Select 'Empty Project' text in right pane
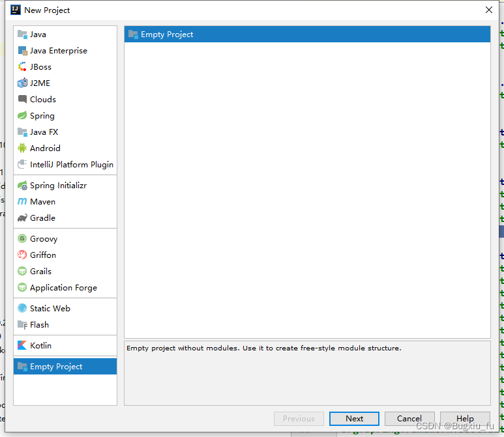This screenshot has height=437, width=504. [167, 35]
